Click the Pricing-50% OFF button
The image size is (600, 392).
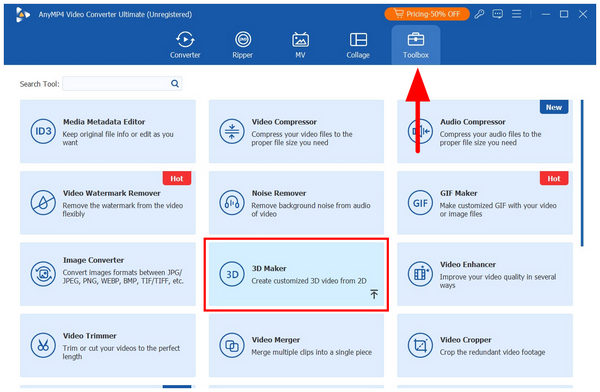427,14
